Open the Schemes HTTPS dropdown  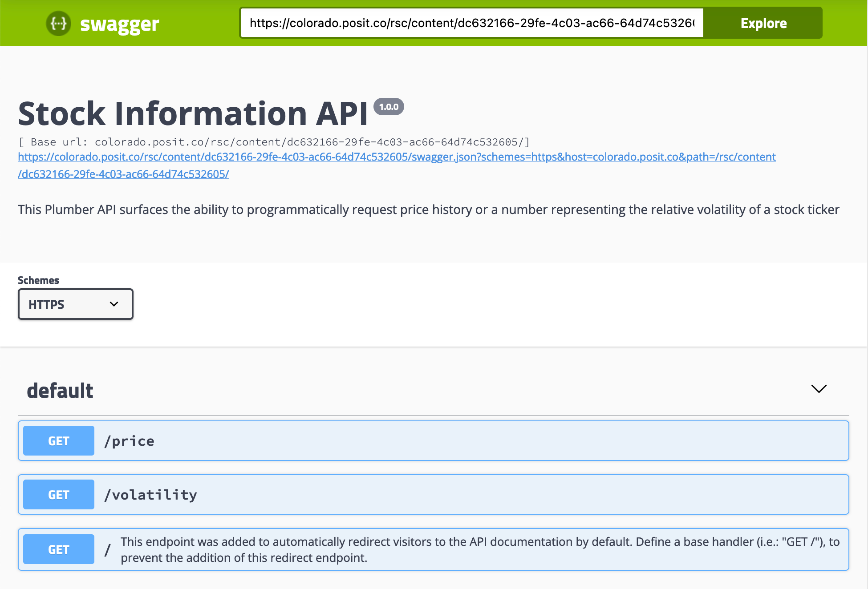pyautogui.click(x=75, y=304)
